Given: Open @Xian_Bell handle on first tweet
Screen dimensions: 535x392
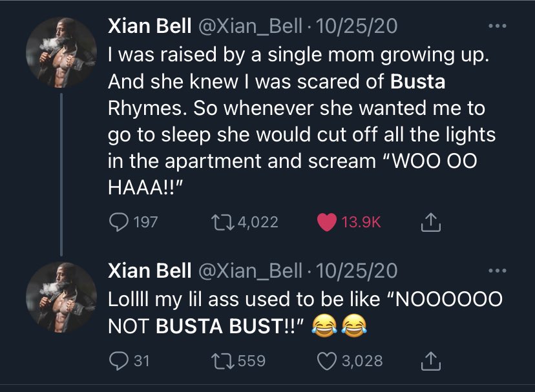Looking at the screenshot, I should (250, 26).
